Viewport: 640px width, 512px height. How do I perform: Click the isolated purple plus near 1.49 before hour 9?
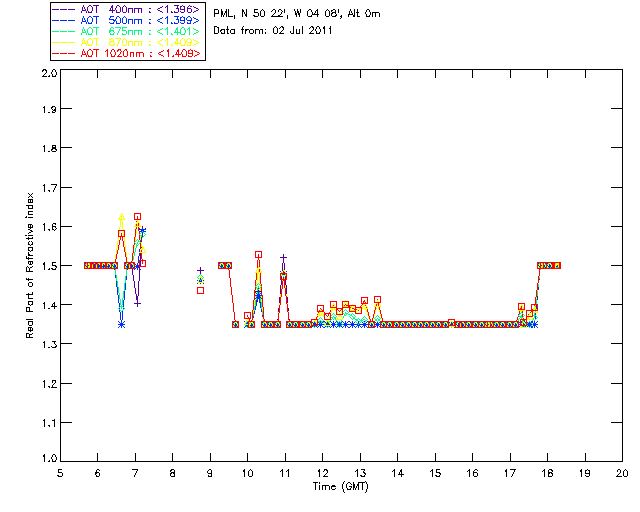(200, 270)
